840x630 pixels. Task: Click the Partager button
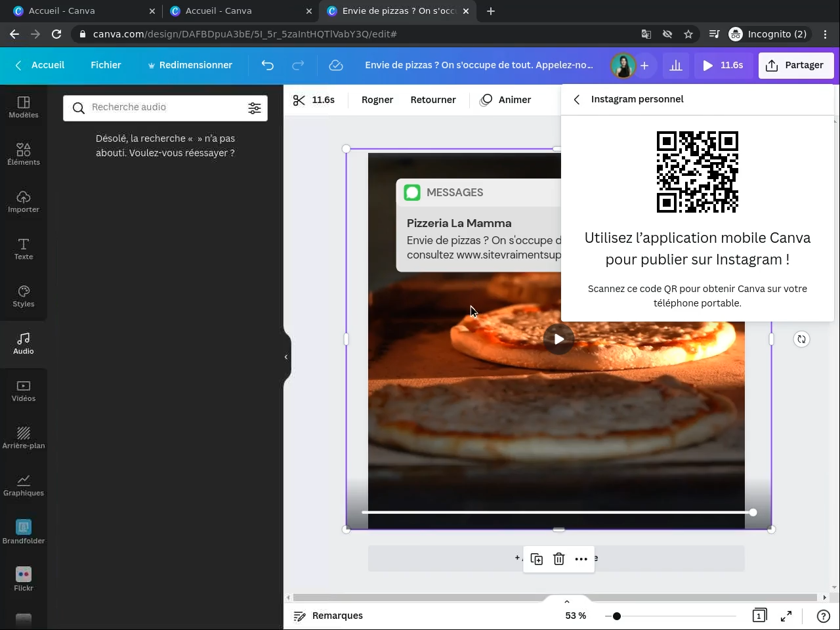point(795,65)
